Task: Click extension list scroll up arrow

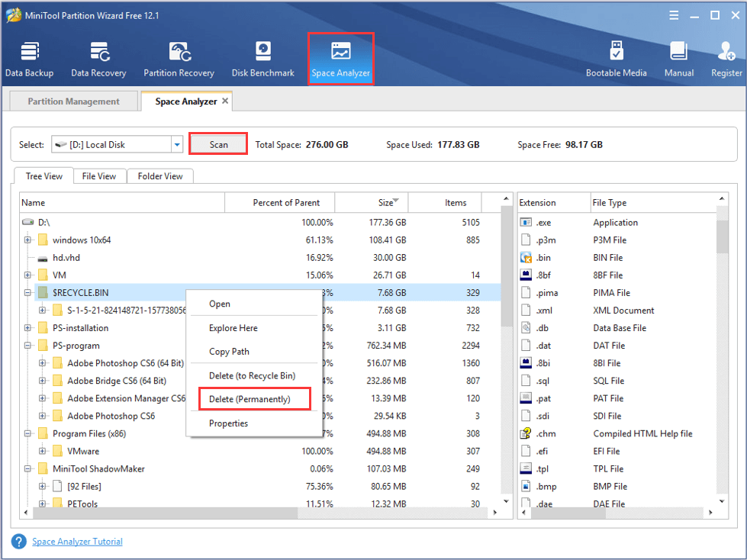Action: coord(723,198)
